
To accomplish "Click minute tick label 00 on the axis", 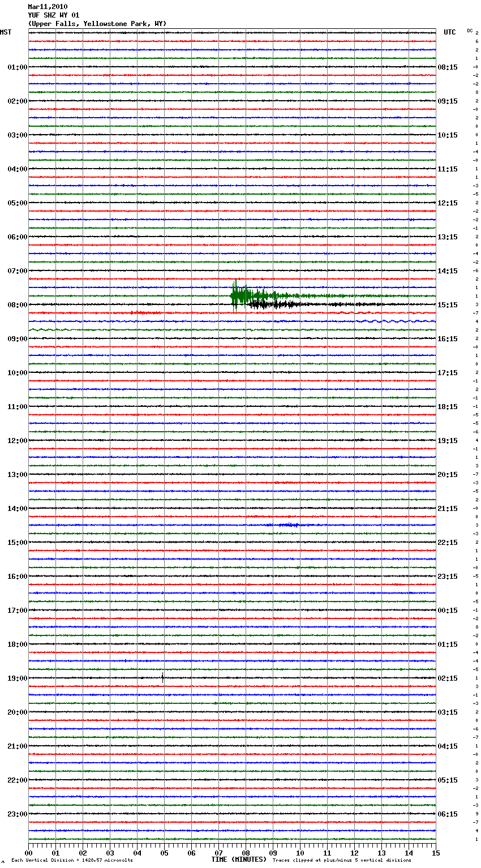I will tap(28, 853).
